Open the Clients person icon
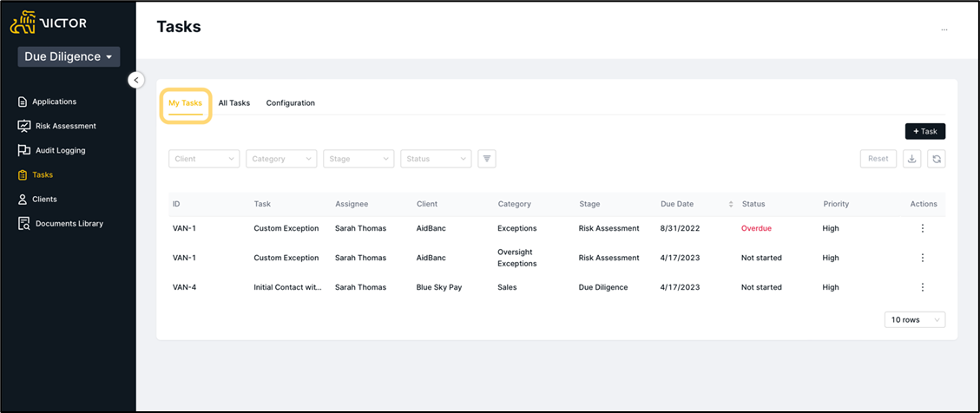The width and height of the screenshot is (980, 413). [23, 200]
